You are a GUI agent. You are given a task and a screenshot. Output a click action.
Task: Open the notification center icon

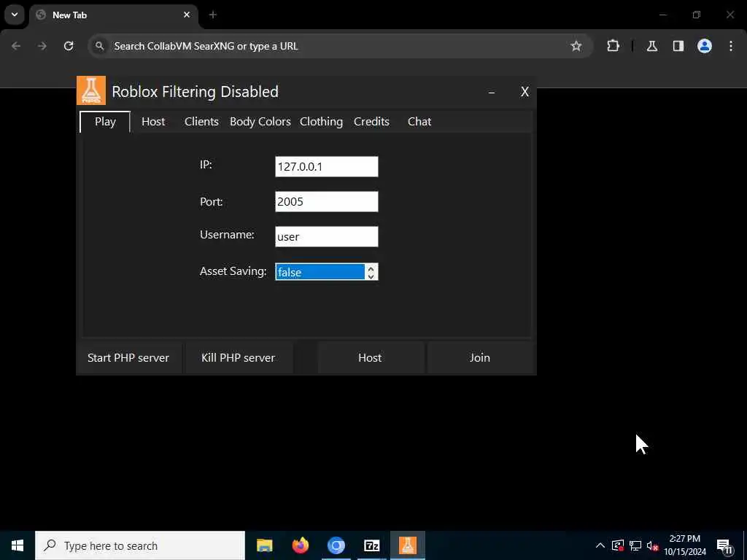tap(724, 545)
